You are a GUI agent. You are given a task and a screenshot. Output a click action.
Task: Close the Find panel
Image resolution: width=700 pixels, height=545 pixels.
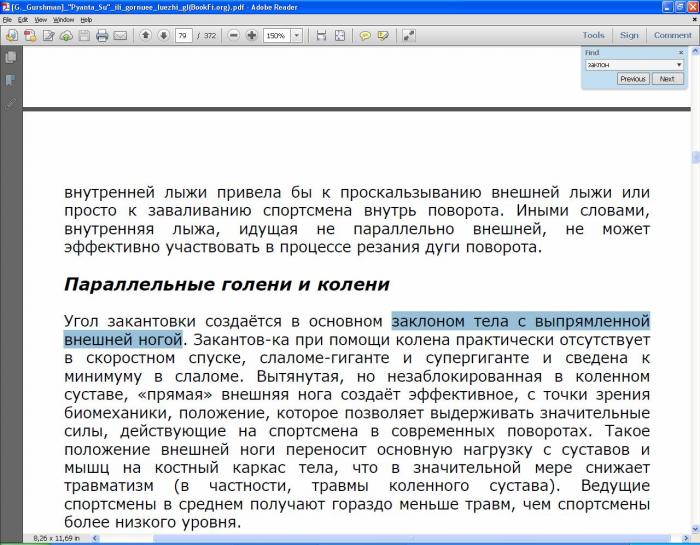pos(681,53)
